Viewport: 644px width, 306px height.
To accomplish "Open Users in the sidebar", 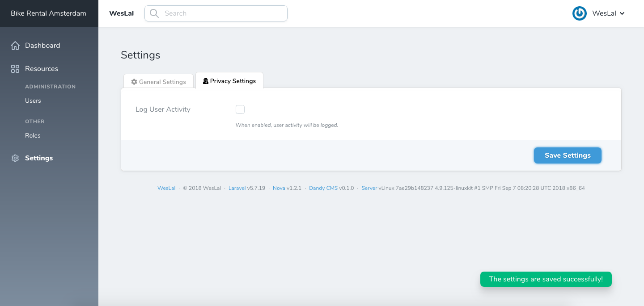I will coord(33,101).
